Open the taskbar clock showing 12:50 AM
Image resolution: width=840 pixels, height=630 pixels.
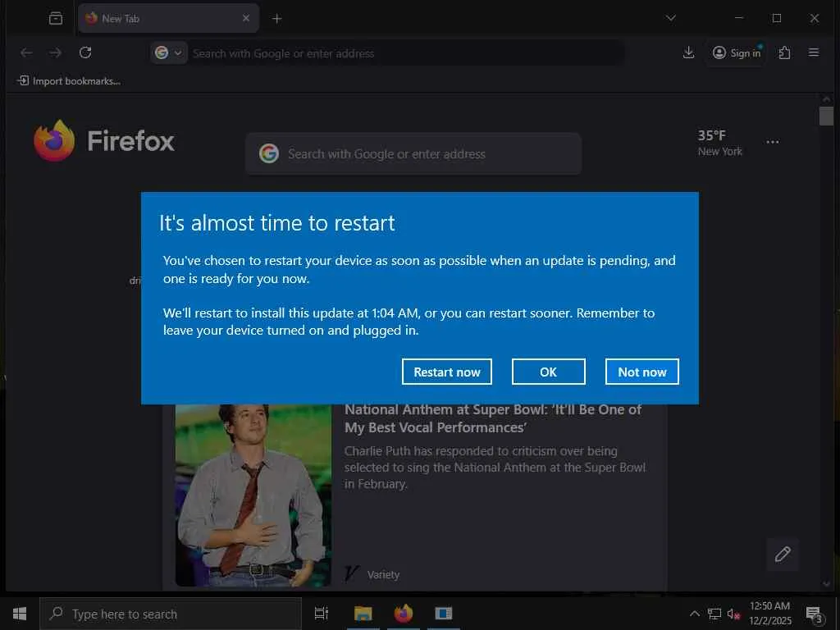[x=769, y=614]
